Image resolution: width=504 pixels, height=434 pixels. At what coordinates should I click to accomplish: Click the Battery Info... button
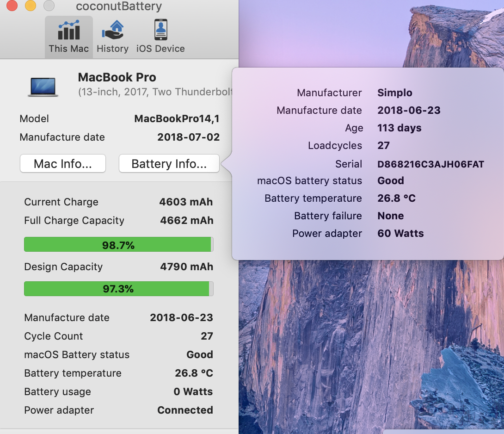click(x=169, y=163)
